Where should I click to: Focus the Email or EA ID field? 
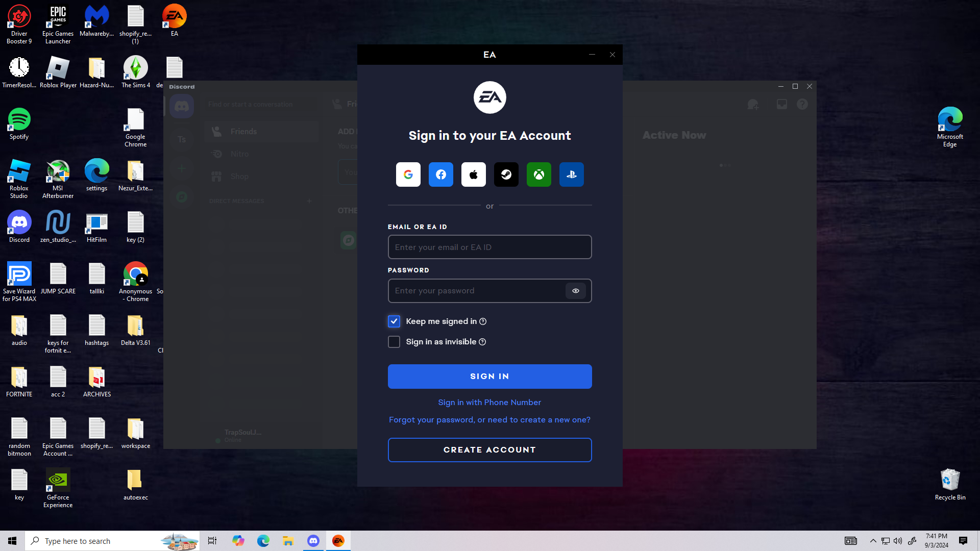pyautogui.click(x=489, y=247)
